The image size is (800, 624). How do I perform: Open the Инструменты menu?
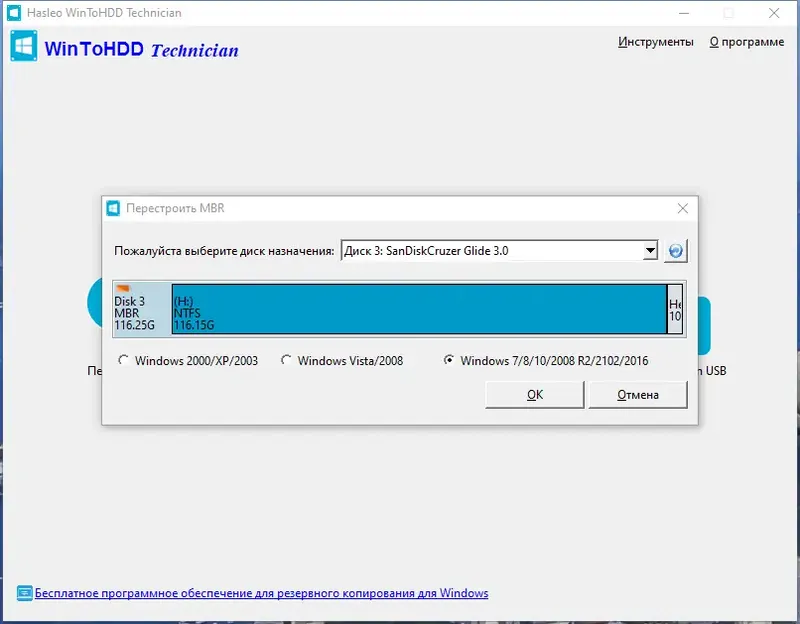tap(659, 42)
